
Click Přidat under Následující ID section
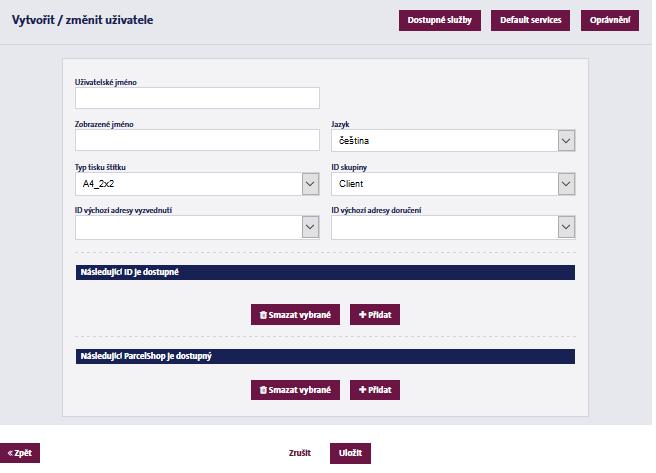pos(375,314)
